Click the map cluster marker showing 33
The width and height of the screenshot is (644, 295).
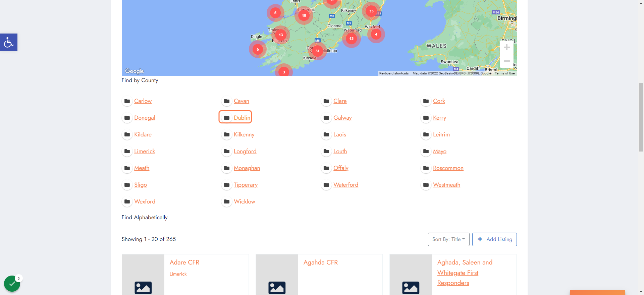(x=371, y=11)
